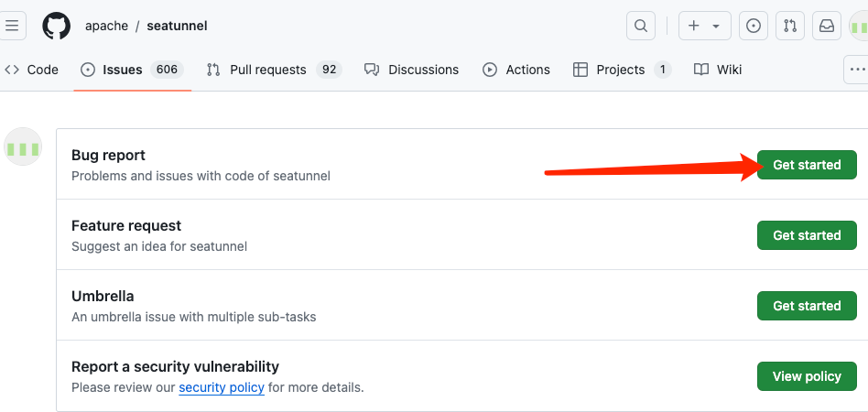Open the user avatar menu in header

[x=859, y=26]
